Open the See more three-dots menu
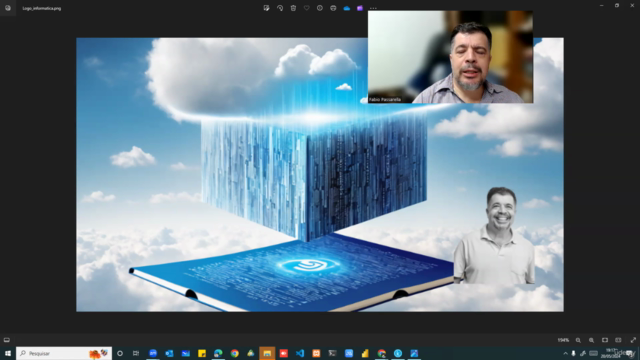640x360 pixels. [373, 8]
